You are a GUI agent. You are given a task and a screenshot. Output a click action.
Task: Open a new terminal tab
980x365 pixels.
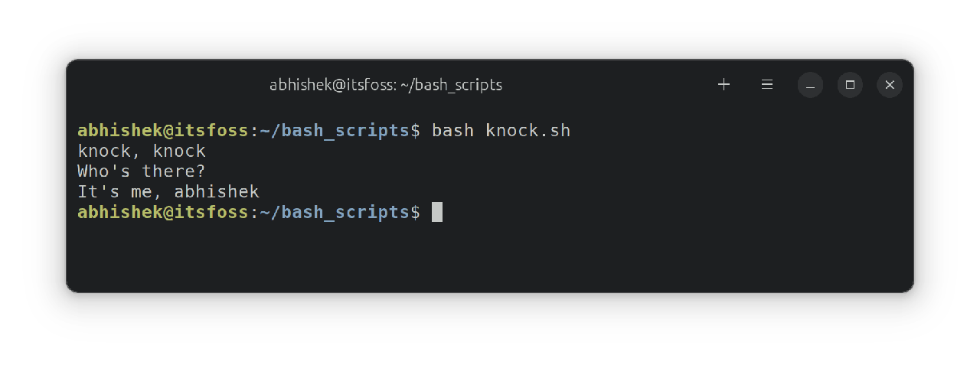point(724,85)
